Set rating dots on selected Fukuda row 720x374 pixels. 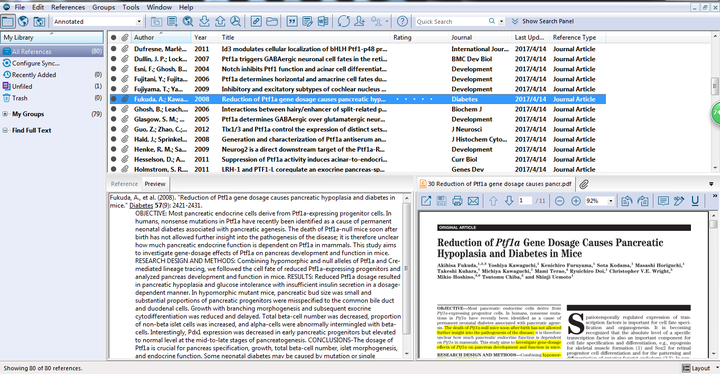point(414,99)
